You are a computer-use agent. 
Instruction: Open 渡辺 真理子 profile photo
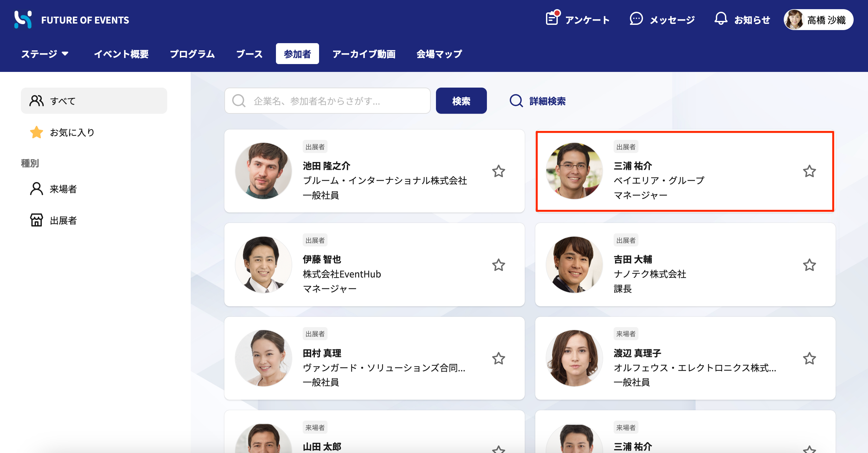coord(574,358)
